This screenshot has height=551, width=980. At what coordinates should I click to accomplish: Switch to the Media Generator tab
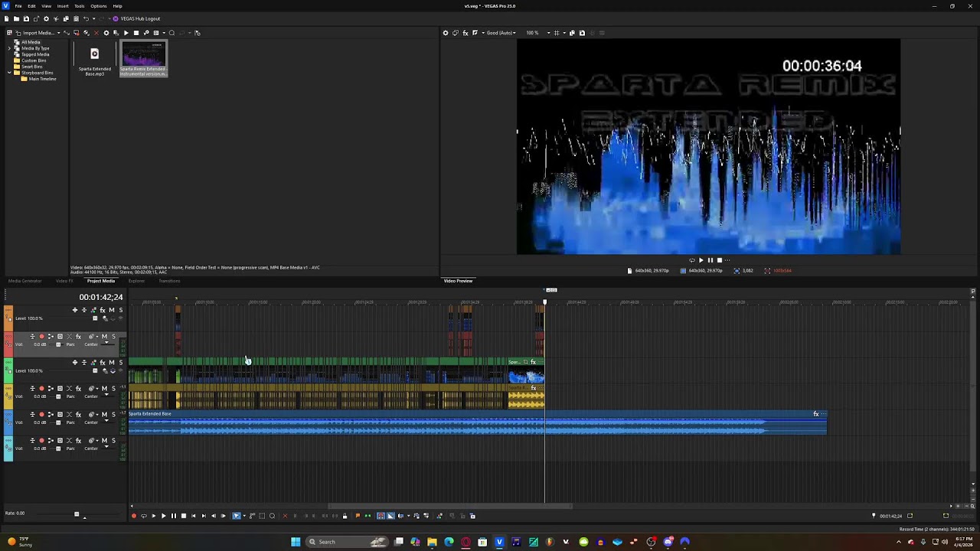[x=25, y=281]
